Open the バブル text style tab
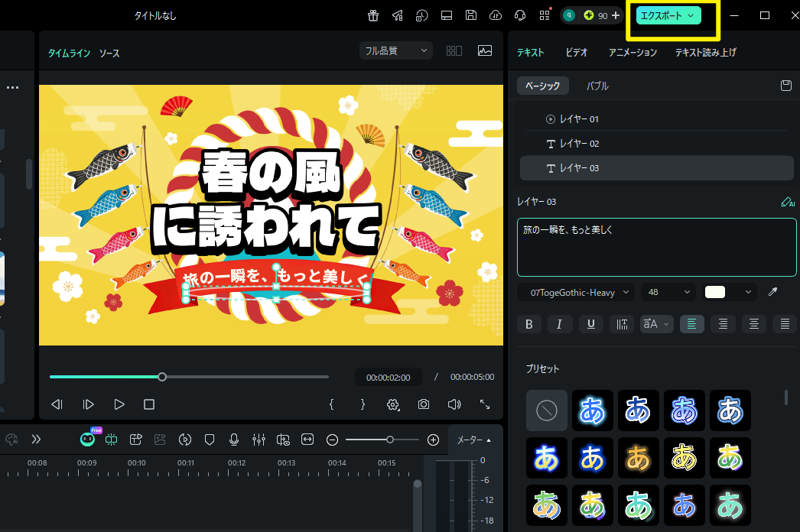800x532 pixels. coord(597,86)
